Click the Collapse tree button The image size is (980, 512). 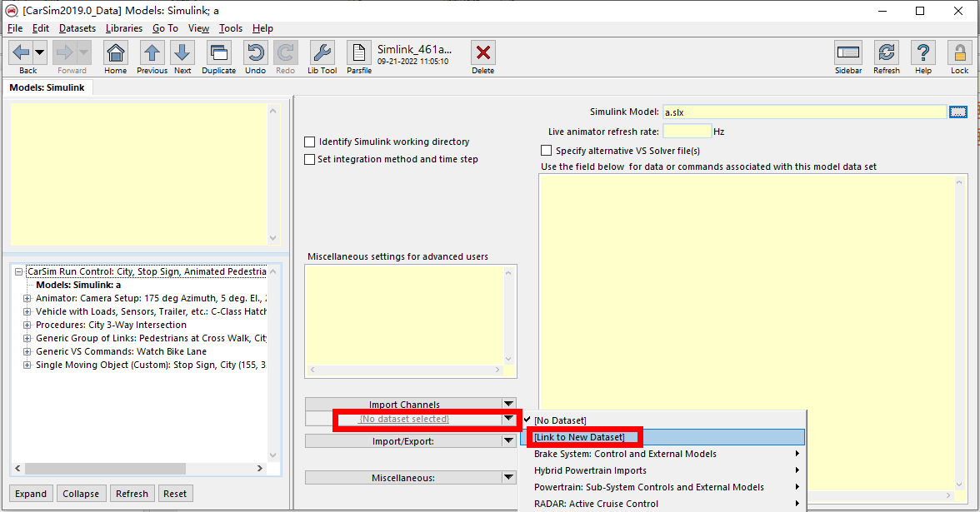coord(81,493)
